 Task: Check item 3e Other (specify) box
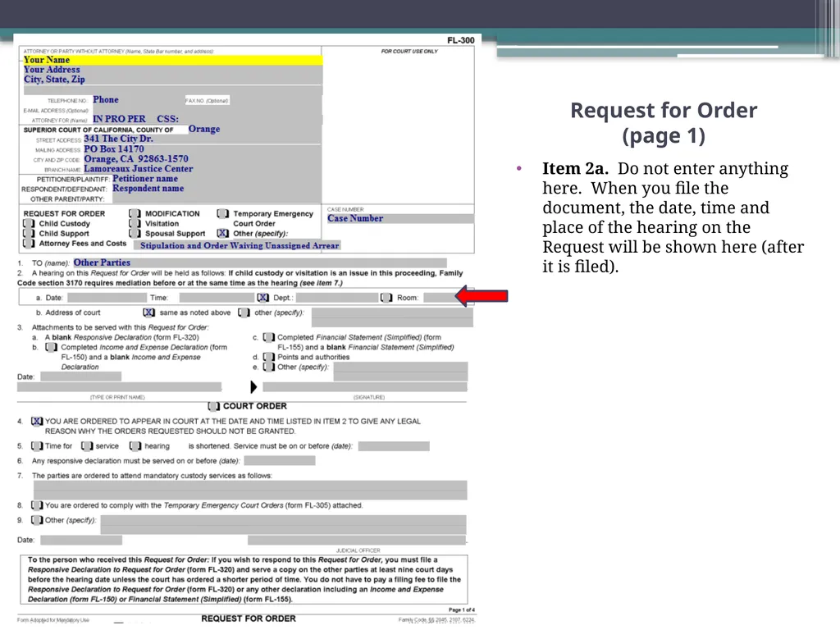[x=269, y=367]
